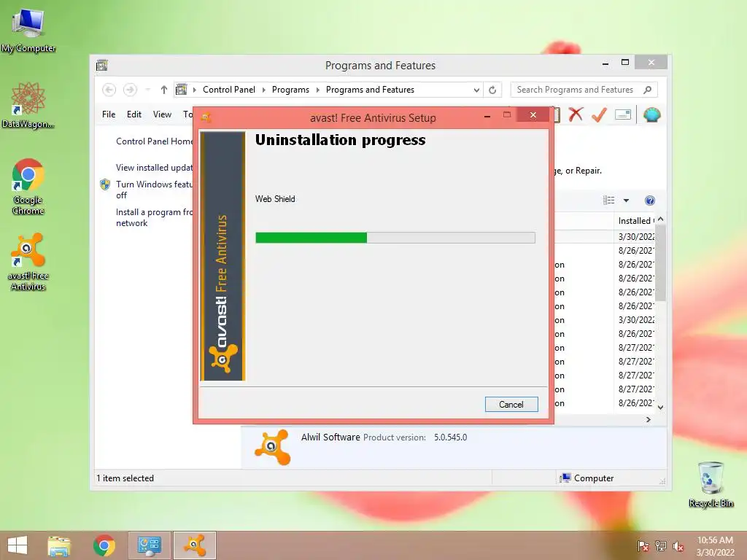Open view options dropdown arrow
The image size is (747, 560).
point(627,201)
